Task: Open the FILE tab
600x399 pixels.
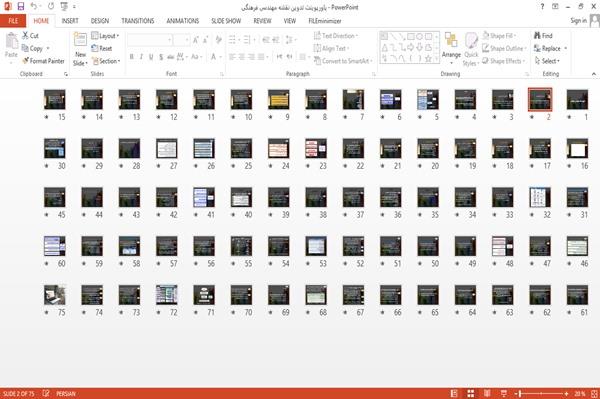Action: (13, 21)
